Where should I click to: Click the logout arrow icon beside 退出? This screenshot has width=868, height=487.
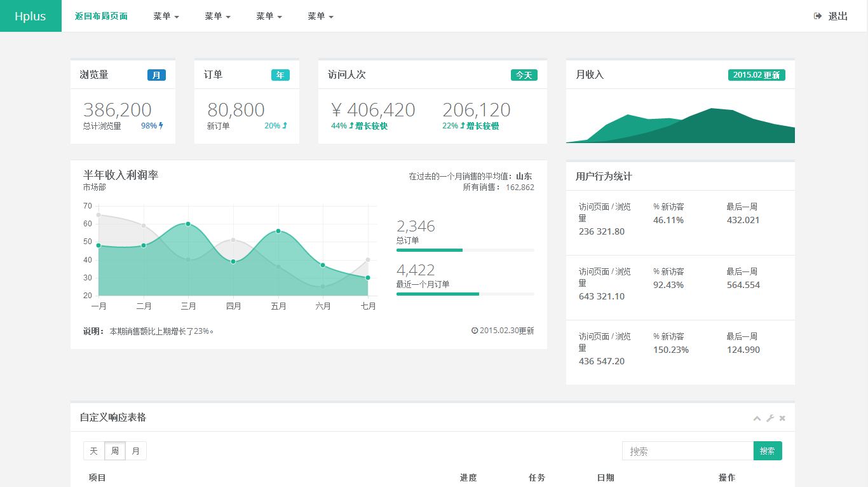[818, 16]
